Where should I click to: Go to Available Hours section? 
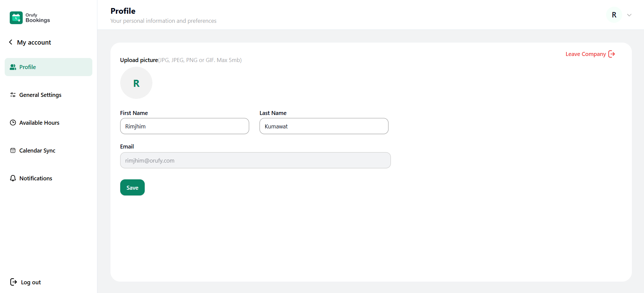coord(39,123)
